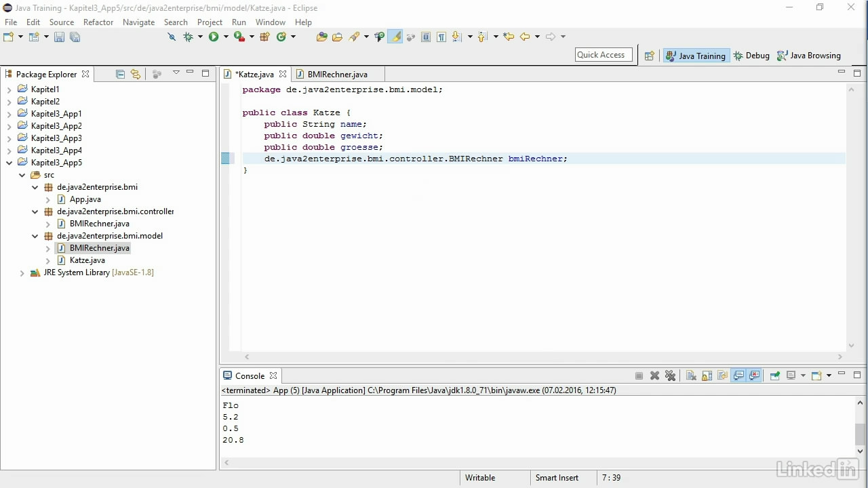Open the Refactor menu

(x=98, y=22)
